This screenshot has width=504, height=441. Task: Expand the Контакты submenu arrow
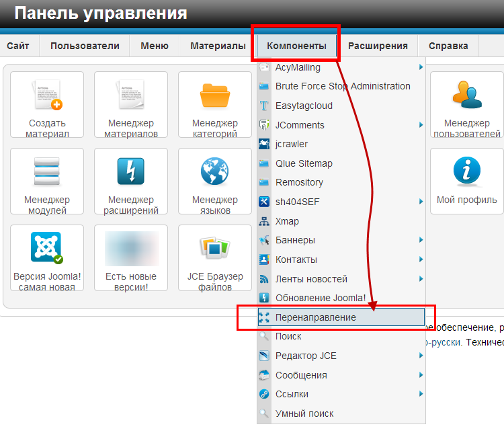click(421, 259)
